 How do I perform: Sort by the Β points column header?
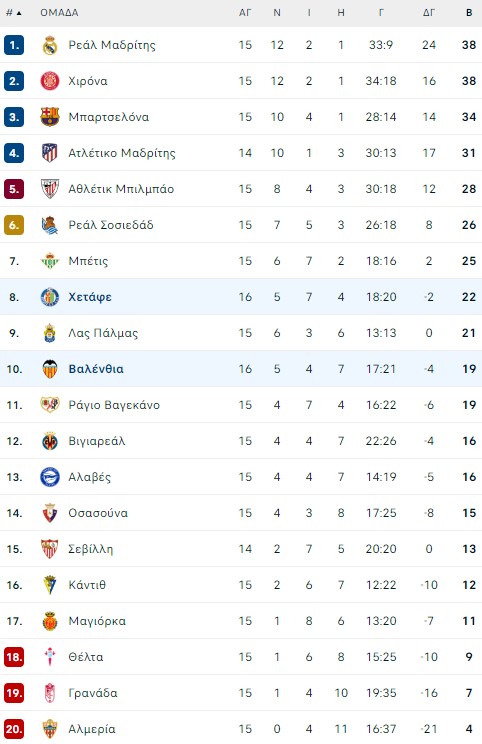(469, 13)
